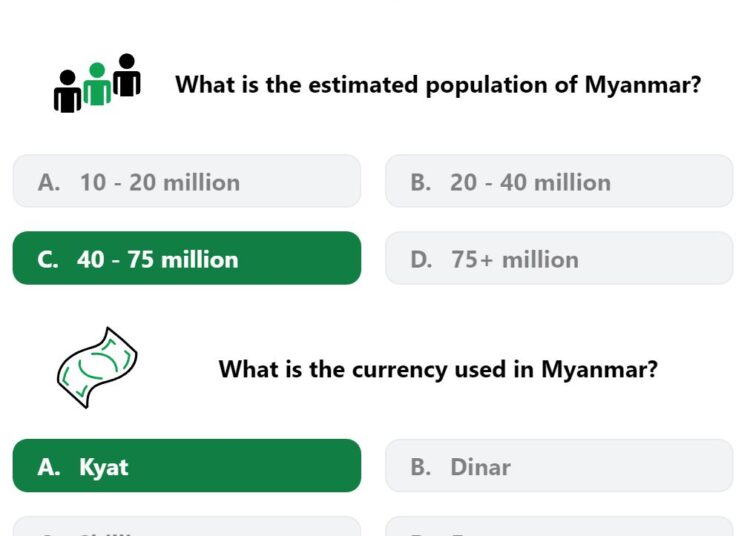This screenshot has width=750, height=536.
Task: Click the green circle inside the banknote
Action: (99, 364)
